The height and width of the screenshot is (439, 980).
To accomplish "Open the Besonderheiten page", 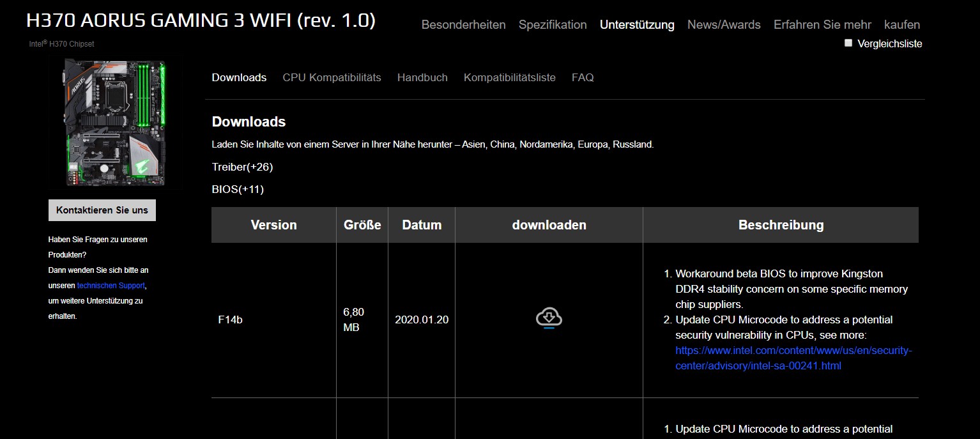I will [x=464, y=25].
